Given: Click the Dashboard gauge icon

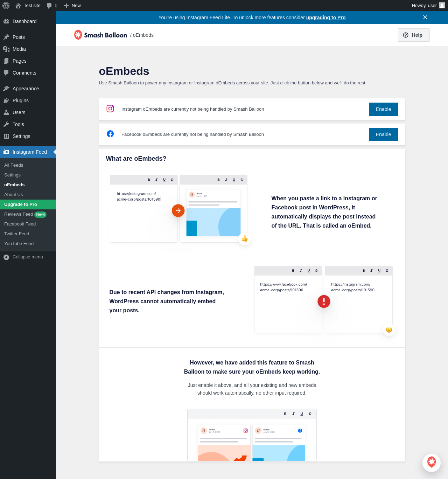Looking at the screenshot, I should coord(6,21).
